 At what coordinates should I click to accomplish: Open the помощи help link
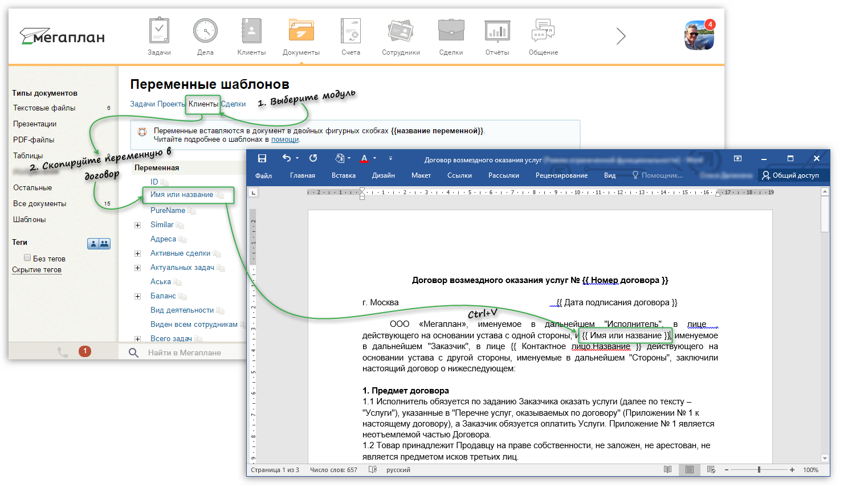click(x=285, y=139)
